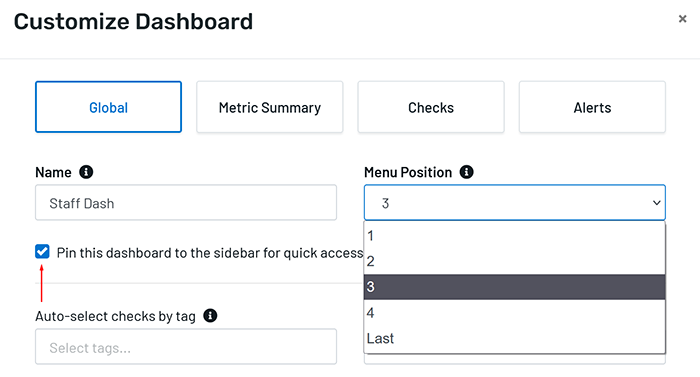Click the Name info icon

[x=86, y=172]
